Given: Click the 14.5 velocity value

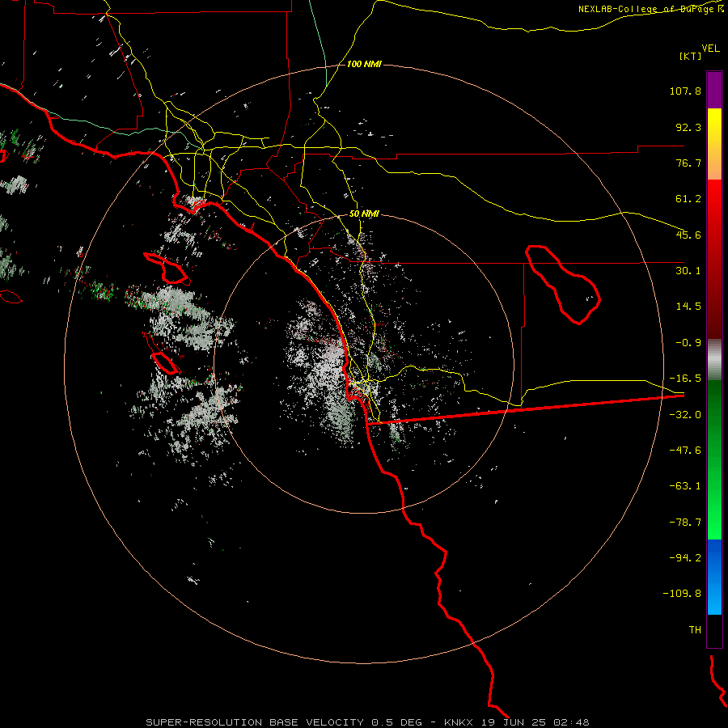Looking at the screenshot, I should 688,307.
